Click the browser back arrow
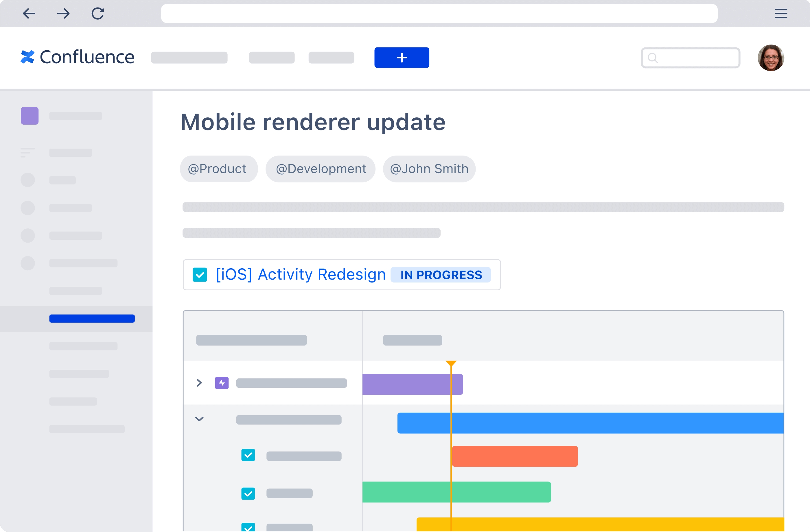Image resolution: width=810 pixels, height=532 pixels. click(x=29, y=14)
